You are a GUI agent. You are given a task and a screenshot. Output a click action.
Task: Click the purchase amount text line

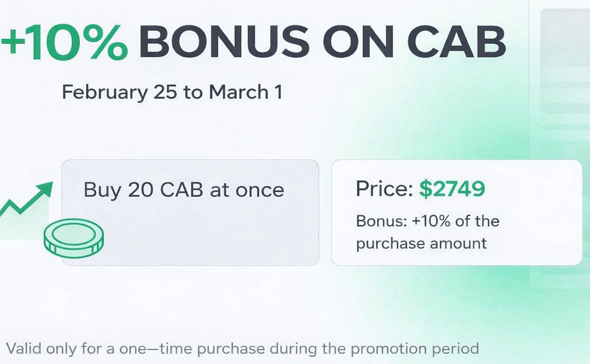click(421, 243)
